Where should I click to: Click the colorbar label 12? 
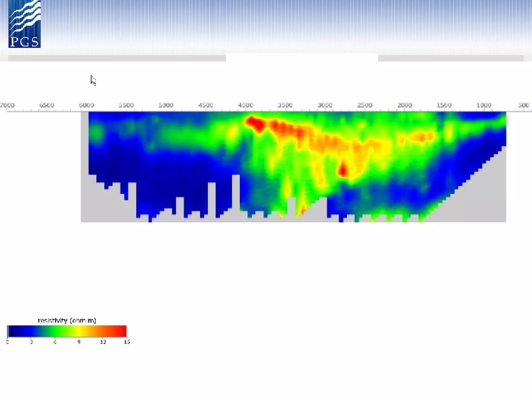pyautogui.click(x=103, y=342)
